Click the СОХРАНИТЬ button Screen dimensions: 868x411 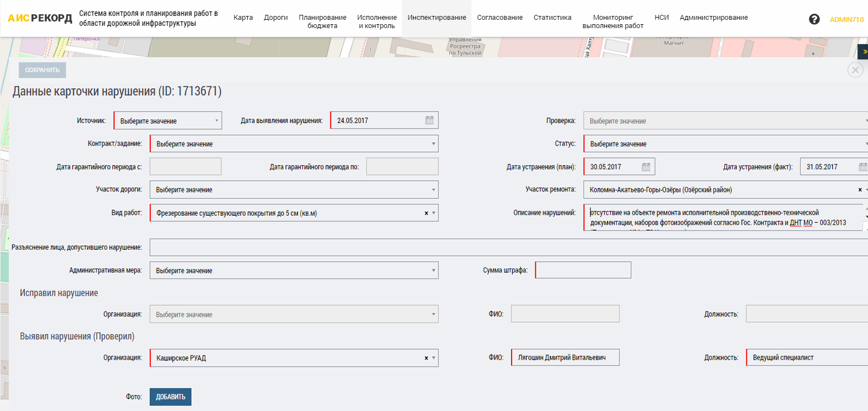[42, 70]
